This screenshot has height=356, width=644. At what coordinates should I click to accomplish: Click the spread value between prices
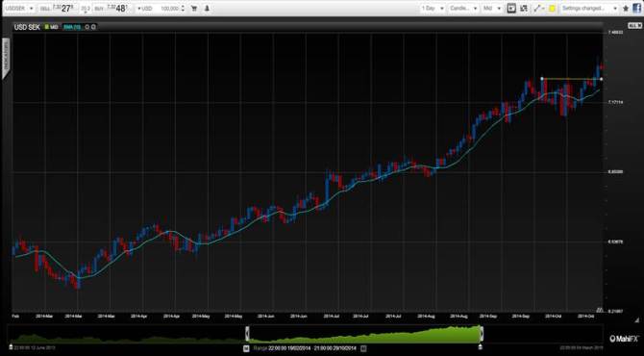(x=85, y=9)
